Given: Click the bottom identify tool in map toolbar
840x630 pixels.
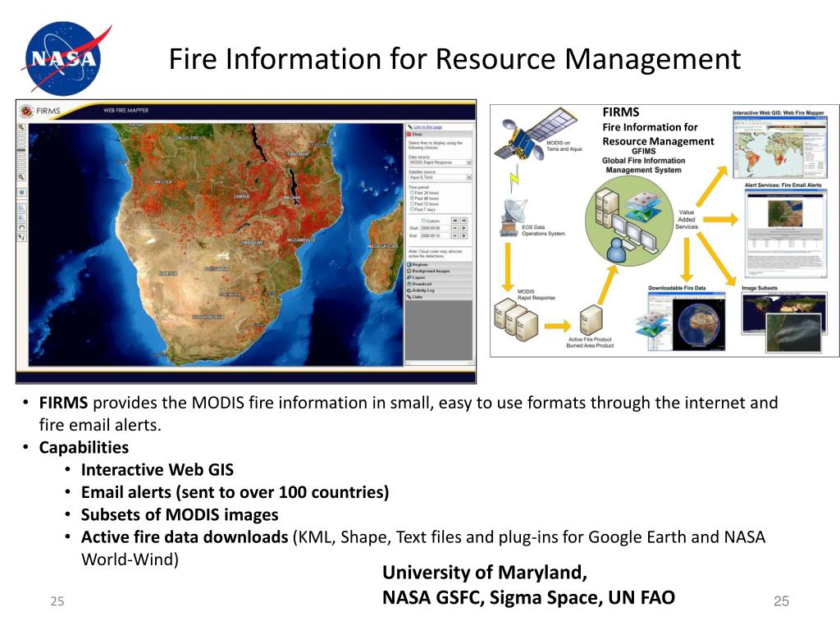Looking at the screenshot, I should [21, 237].
